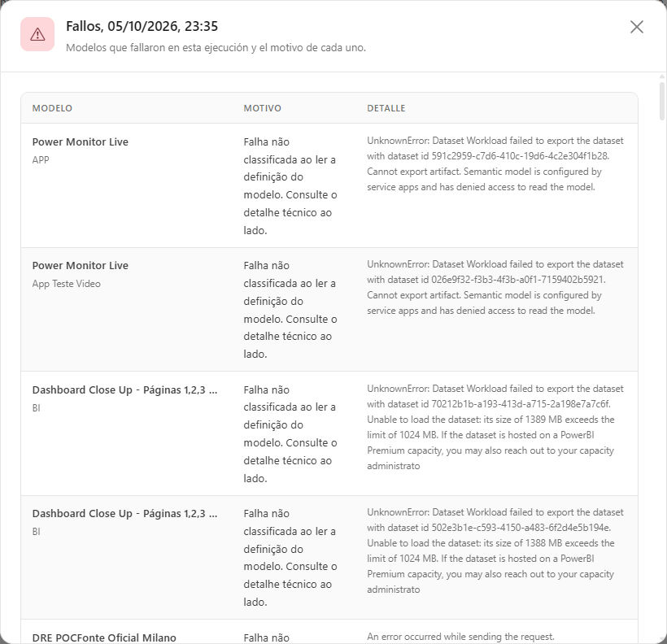Click the subtitle 'Modelos que fallaron en esta ejecución'
This screenshot has height=644, width=667.
click(216, 48)
